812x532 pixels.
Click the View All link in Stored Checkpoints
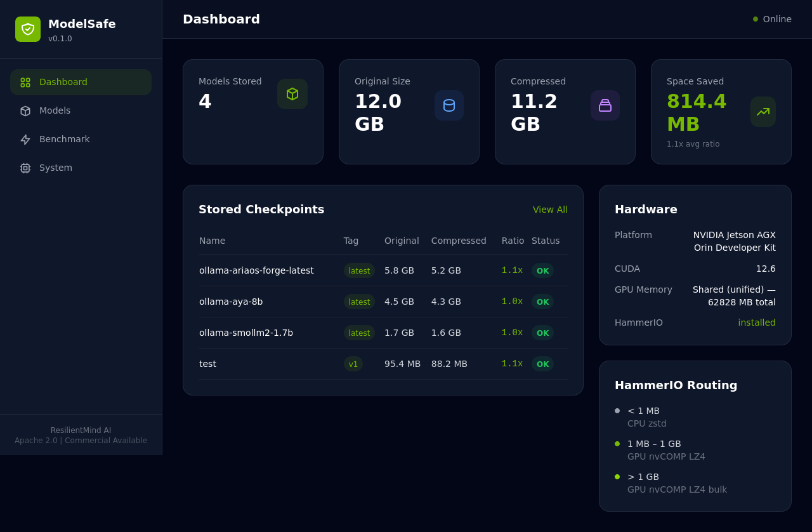point(549,209)
